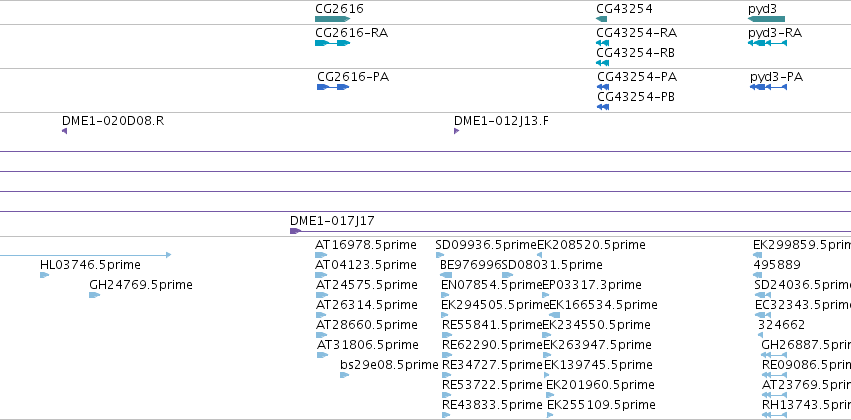Open EST AT24575.5prime details
This screenshot has height=420, width=851.
pyautogui.click(x=366, y=285)
